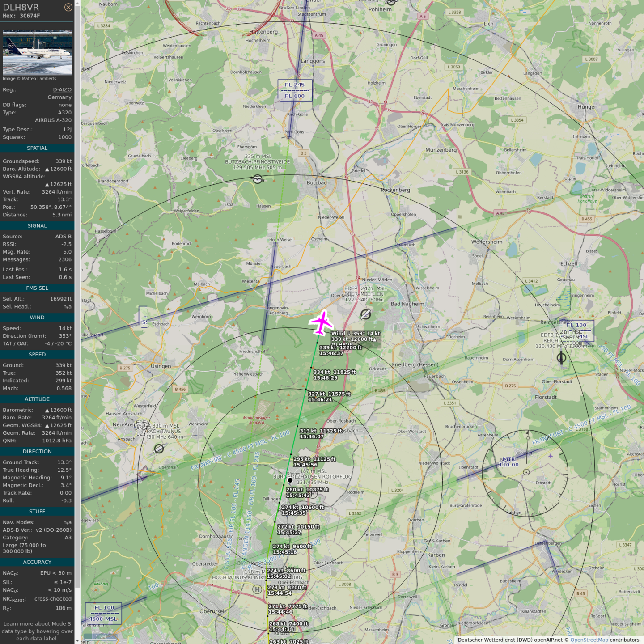Close the DLH8VR aircraft info panel
This screenshot has width=644, height=644.
[x=68, y=7]
